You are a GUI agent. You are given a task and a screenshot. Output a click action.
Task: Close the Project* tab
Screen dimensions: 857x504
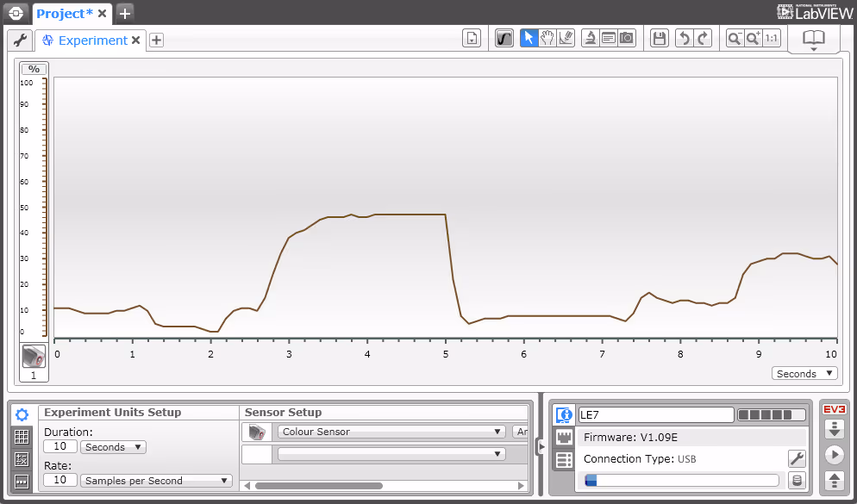click(x=103, y=14)
